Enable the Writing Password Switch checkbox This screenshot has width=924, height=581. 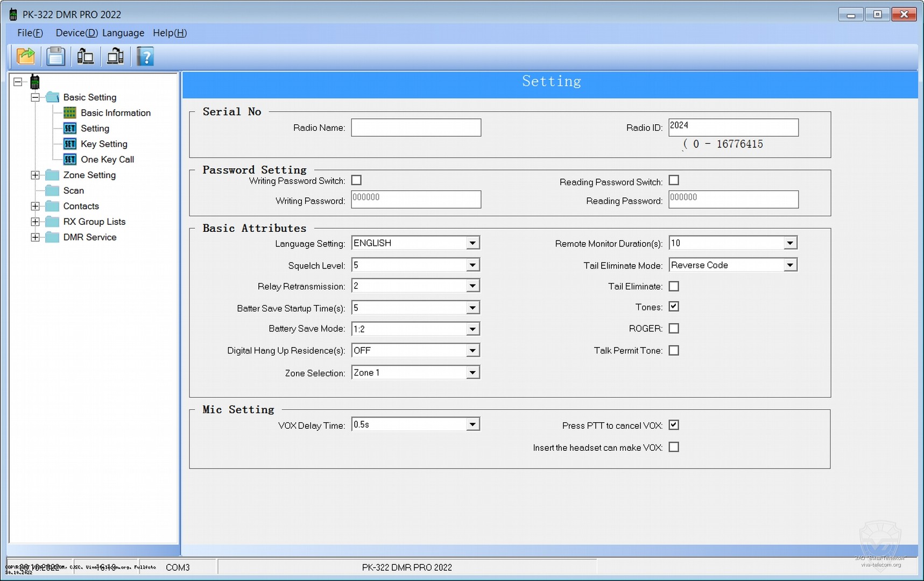[x=356, y=180]
